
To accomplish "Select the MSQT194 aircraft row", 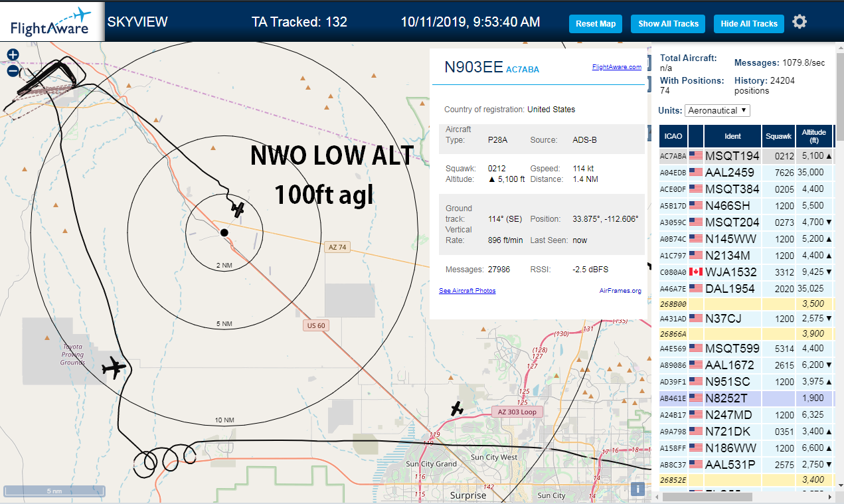I will coord(746,156).
